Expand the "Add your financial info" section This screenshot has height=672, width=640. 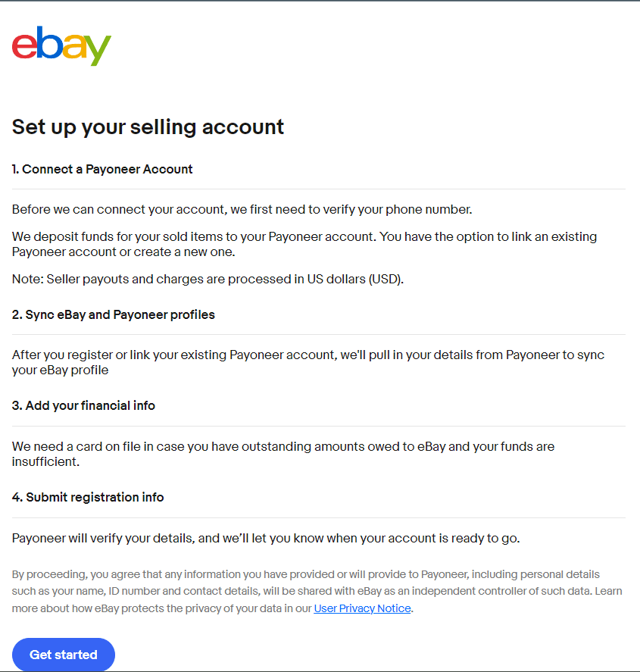83,405
